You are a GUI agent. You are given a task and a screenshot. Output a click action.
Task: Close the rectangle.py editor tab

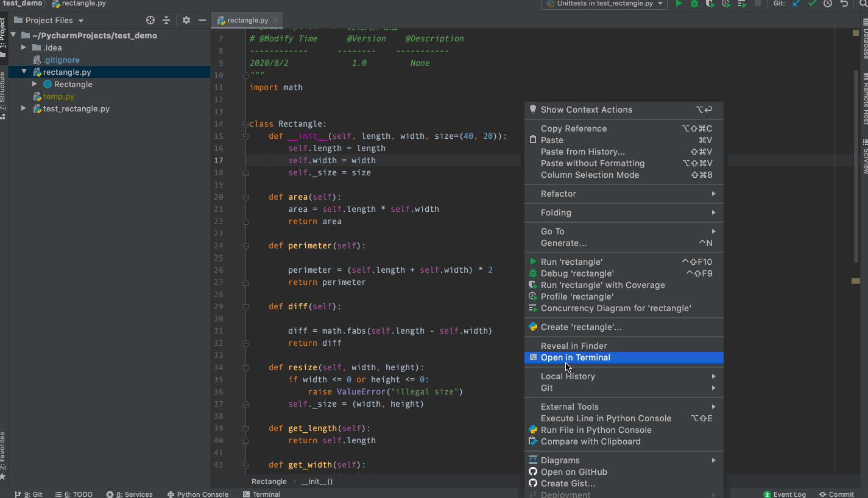point(275,20)
